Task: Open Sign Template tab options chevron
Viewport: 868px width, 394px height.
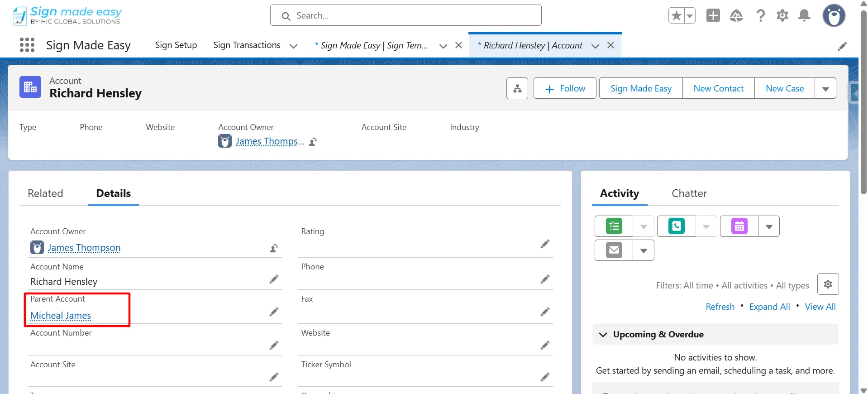Action: pos(443,46)
